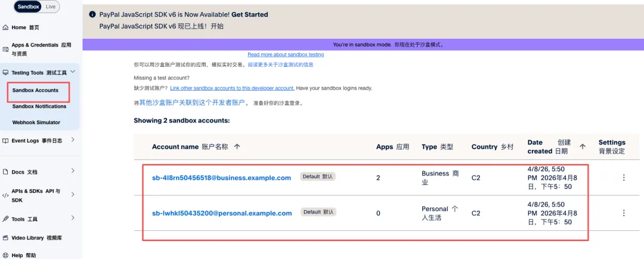Click Default badge on personal account
This screenshot has height=259, width=644.
[318, 212]
